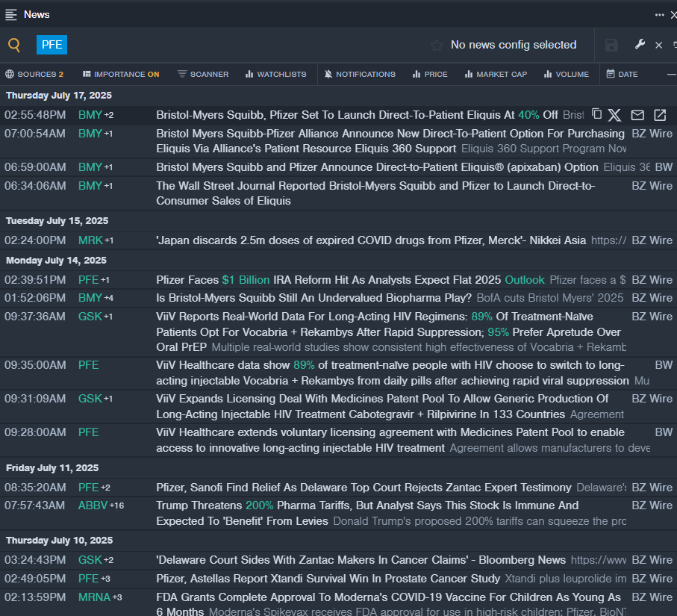
Task: Expand the +4 tickers on the Undervalued Biopharma row
Action: 109,298
